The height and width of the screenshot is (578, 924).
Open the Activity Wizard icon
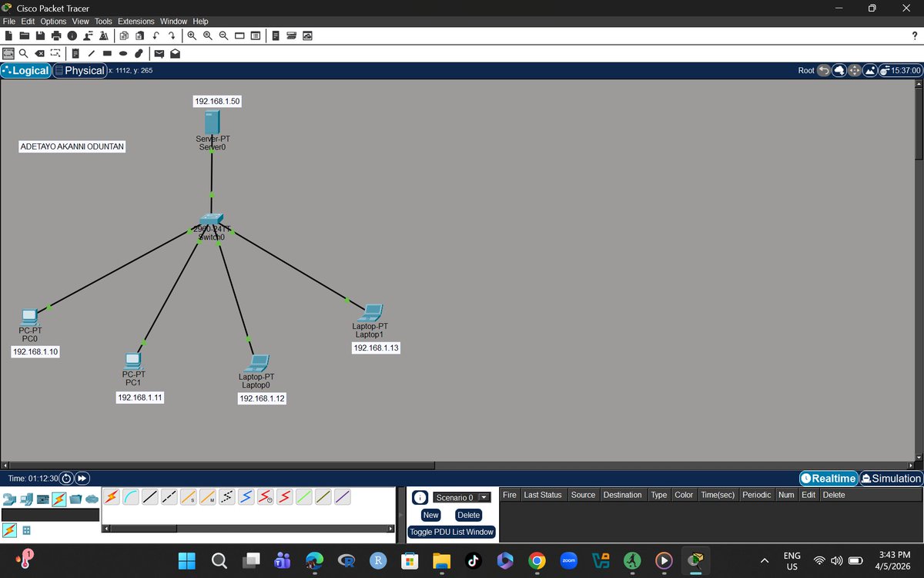104,35
